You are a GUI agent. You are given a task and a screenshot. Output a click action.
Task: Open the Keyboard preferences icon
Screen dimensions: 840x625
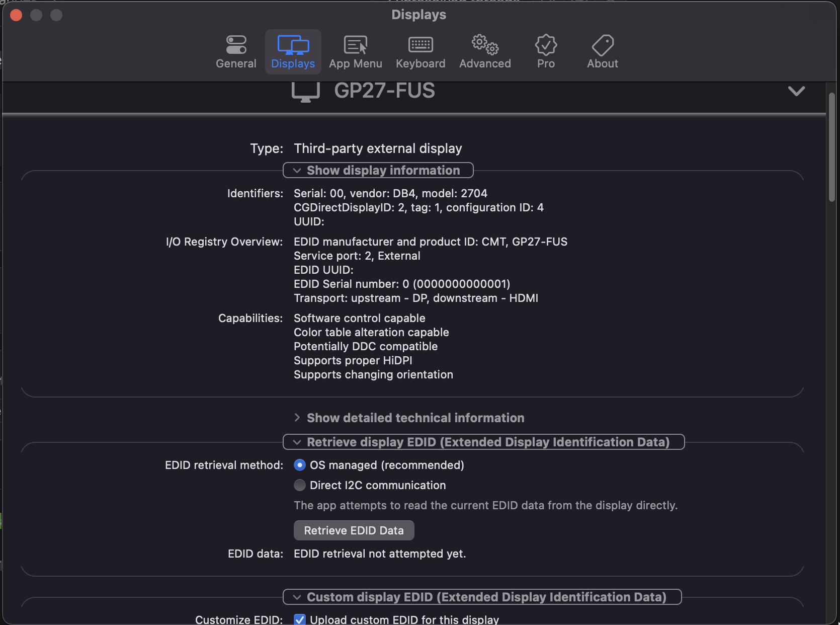click(421, 45)
